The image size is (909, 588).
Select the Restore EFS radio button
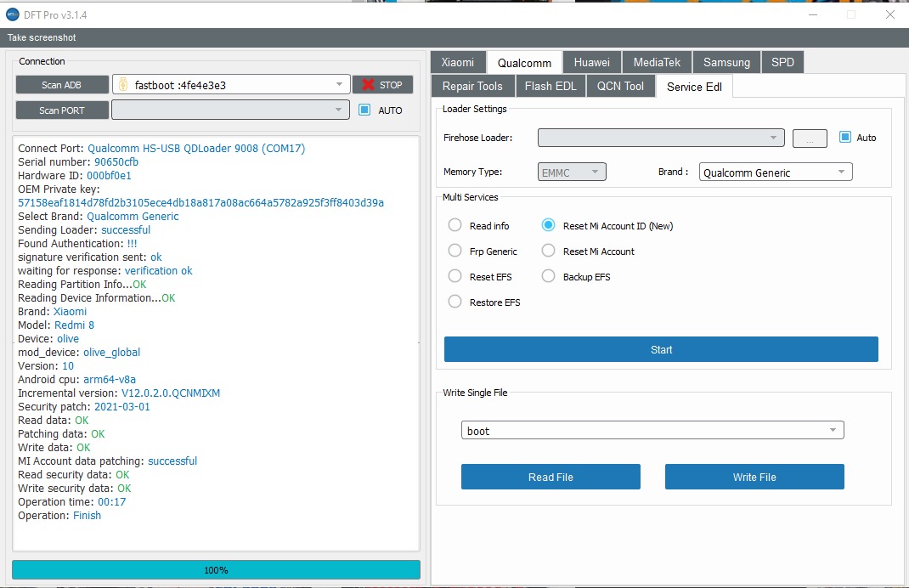455,302
